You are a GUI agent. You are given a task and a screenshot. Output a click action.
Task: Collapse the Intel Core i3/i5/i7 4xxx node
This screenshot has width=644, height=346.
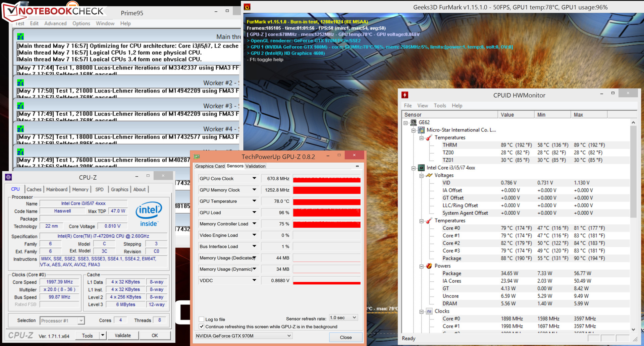point(414,168)
